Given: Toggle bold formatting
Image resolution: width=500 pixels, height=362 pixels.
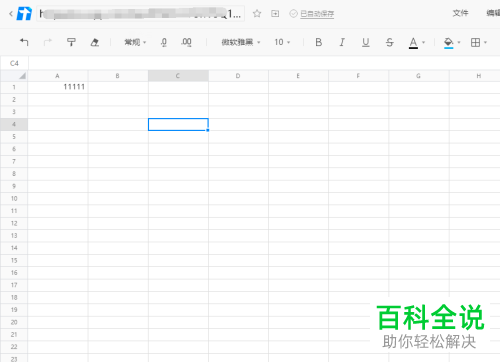Looking at the screenshot, I should [319, 42].
